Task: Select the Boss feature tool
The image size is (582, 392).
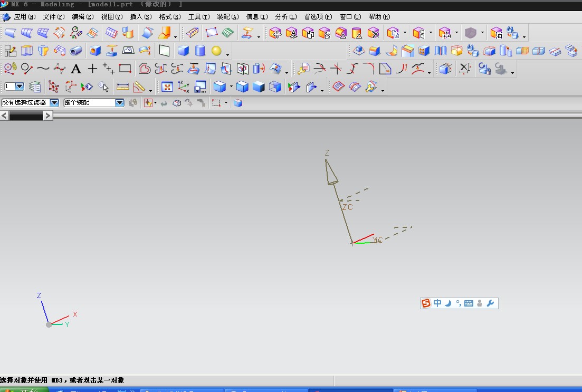Action: [112, 51]
